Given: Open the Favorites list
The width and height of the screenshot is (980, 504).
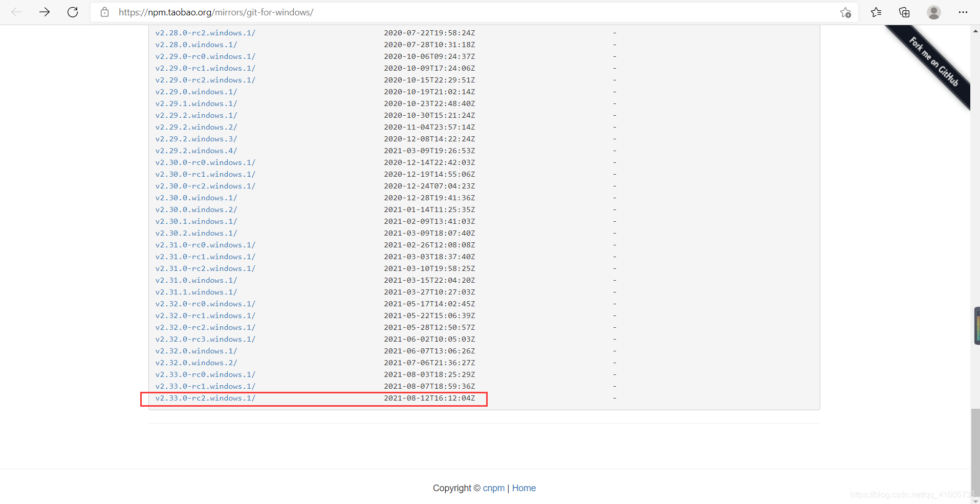Looking at the screenshot, I should (876, 12).
